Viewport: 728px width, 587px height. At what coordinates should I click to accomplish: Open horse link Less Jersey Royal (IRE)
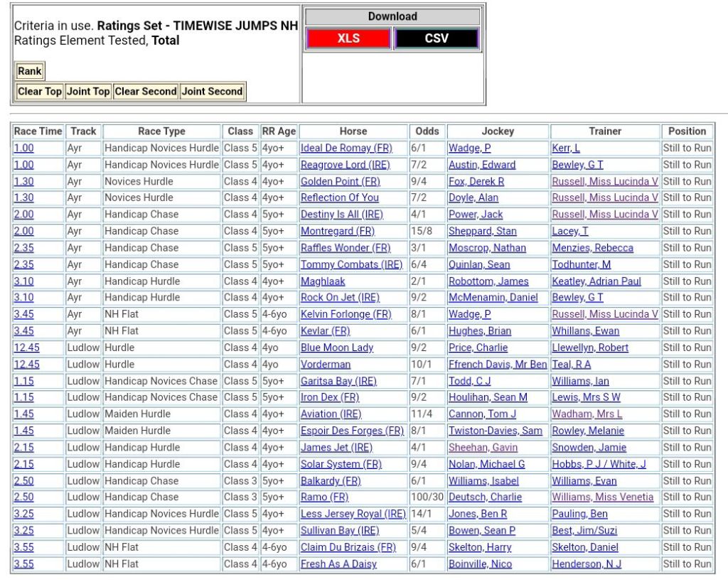(353, 514)
